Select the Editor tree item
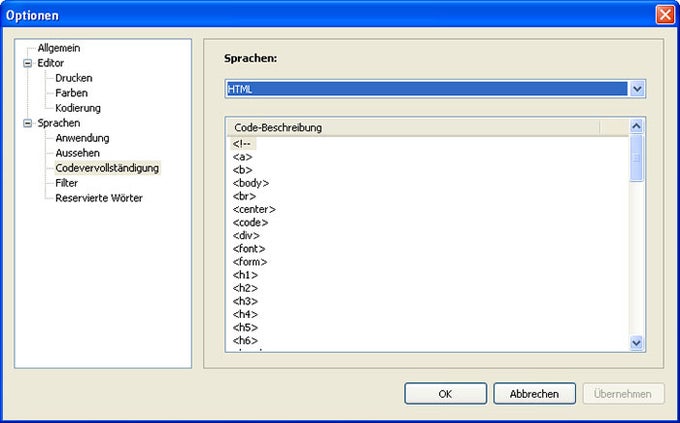This screenshot has width=680, height=423. tap(50, 63)
